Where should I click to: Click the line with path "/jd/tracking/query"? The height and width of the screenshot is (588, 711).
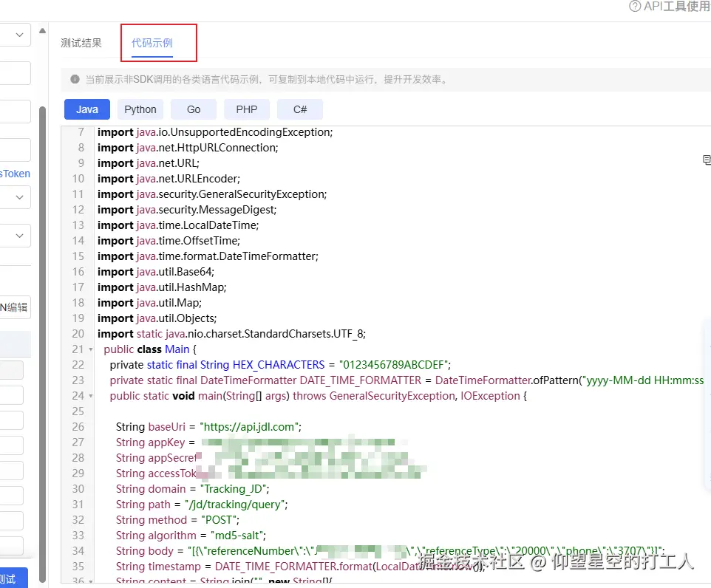tap(201, 505)
